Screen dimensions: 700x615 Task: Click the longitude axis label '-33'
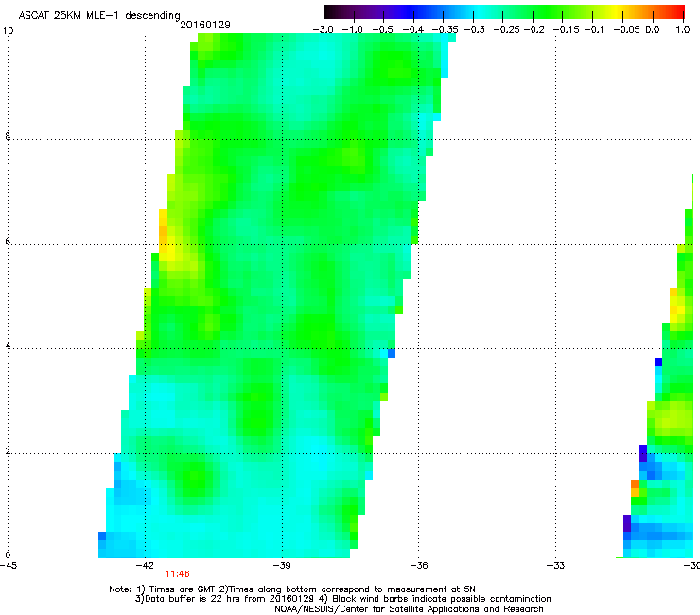point(556,566)
